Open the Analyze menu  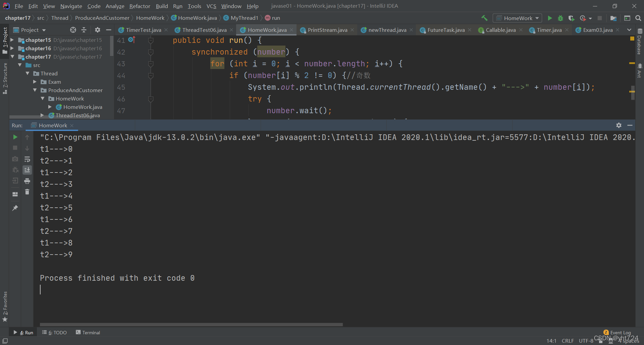coord(115,6)
